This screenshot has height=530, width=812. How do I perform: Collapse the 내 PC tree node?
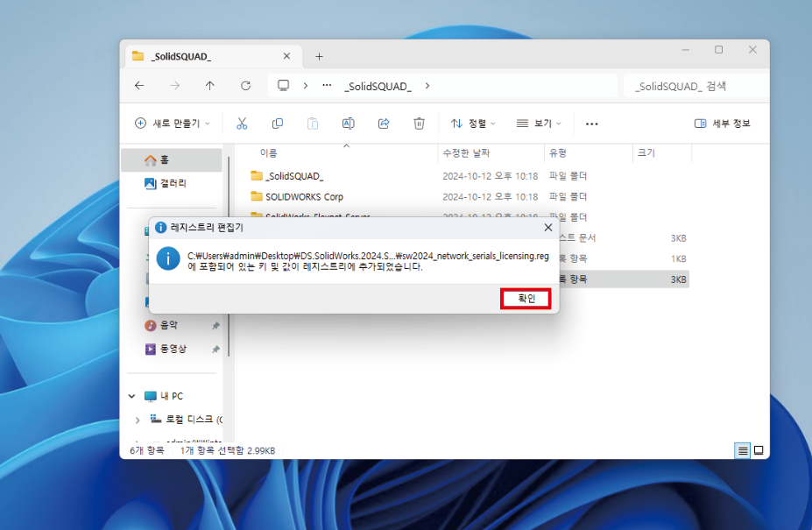tap(131, 396)
